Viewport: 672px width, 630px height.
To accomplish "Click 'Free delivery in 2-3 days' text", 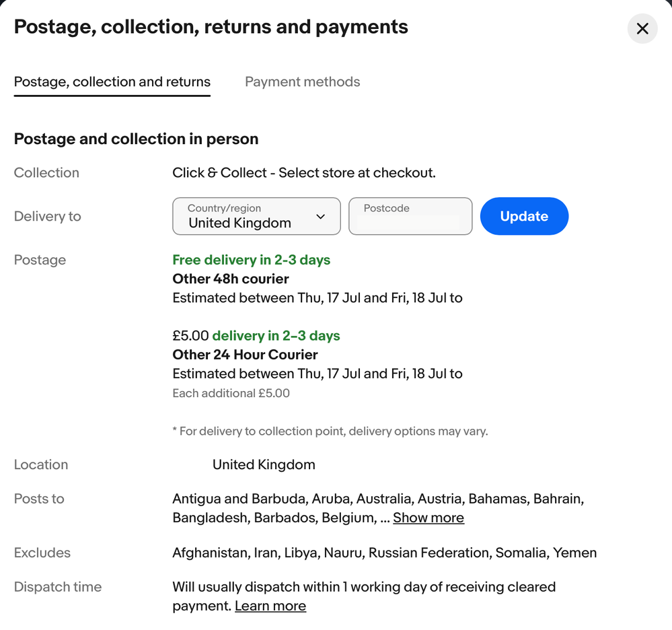I will [251, 260].
